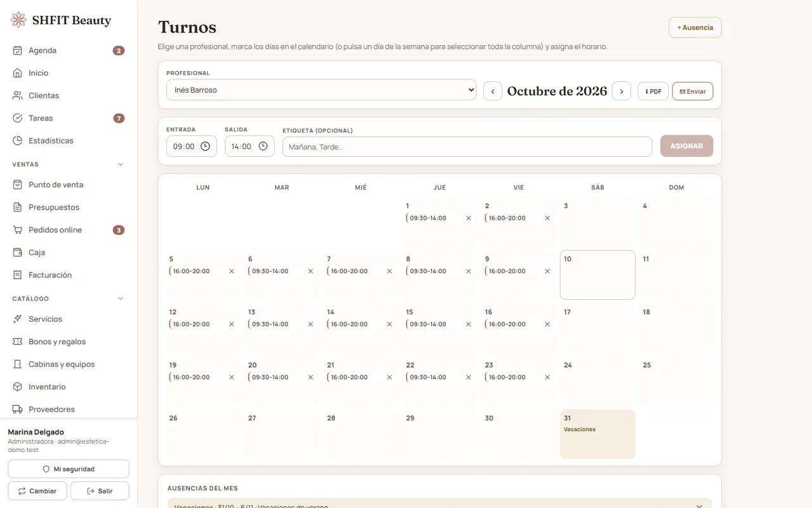Click the Facturación receipt icon

(x=18, y=275)
